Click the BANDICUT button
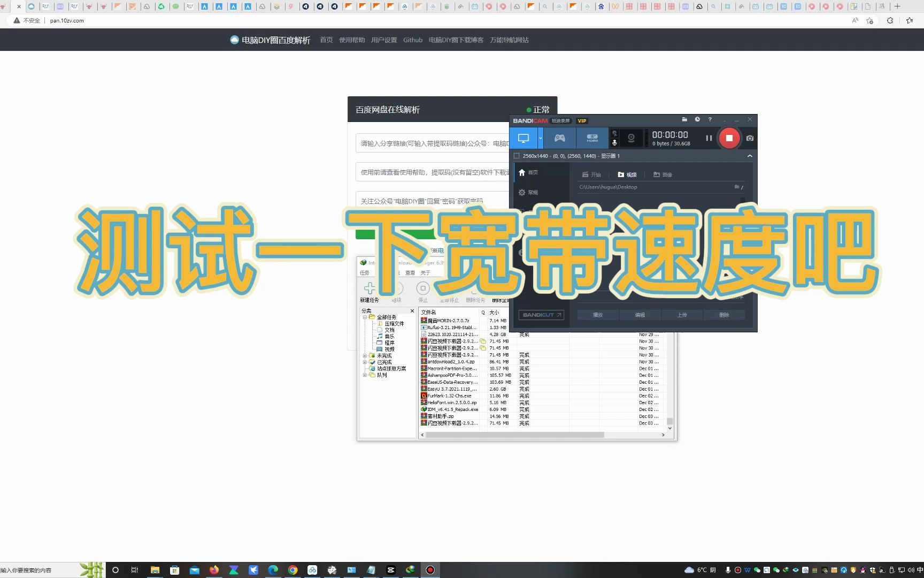Screen dimensions: 924x578 click(x=541, y=315)
